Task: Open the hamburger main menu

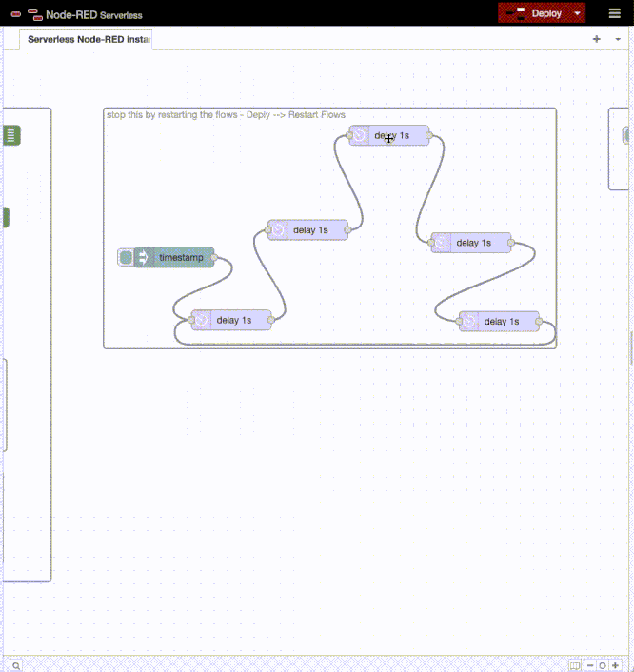Action: click(614, 13)
